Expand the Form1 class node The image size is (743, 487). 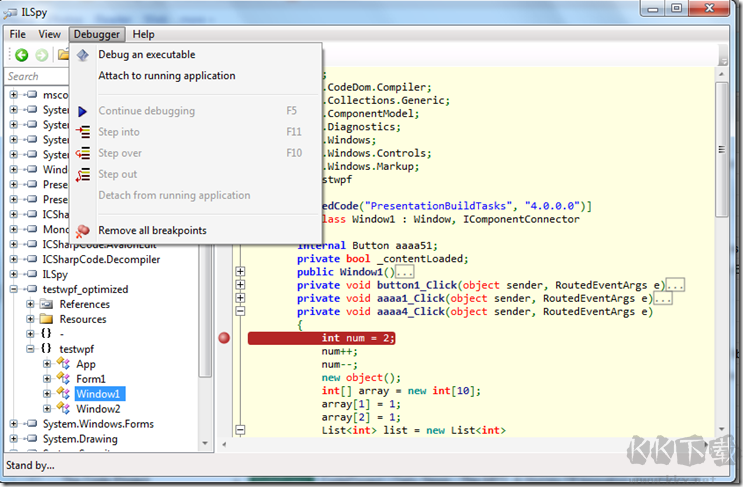[47, 379]
